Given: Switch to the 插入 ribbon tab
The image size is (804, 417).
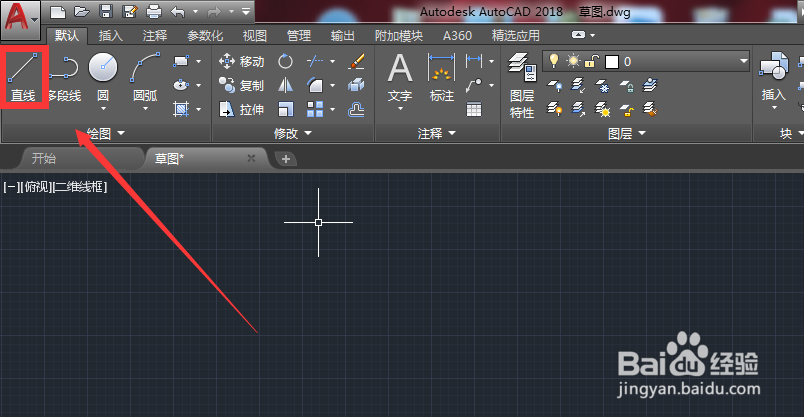Looking at the screenshot, I should click(x=110, y=35).
